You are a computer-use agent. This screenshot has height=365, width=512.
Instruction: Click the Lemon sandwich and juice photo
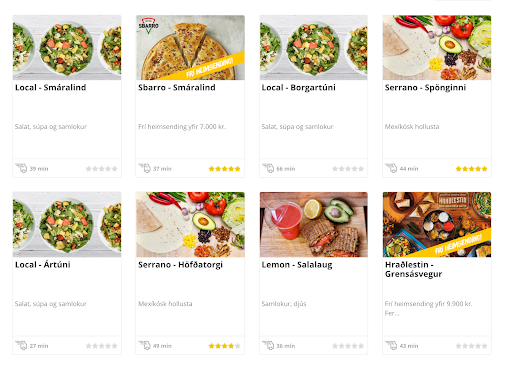tap(314, 225)
